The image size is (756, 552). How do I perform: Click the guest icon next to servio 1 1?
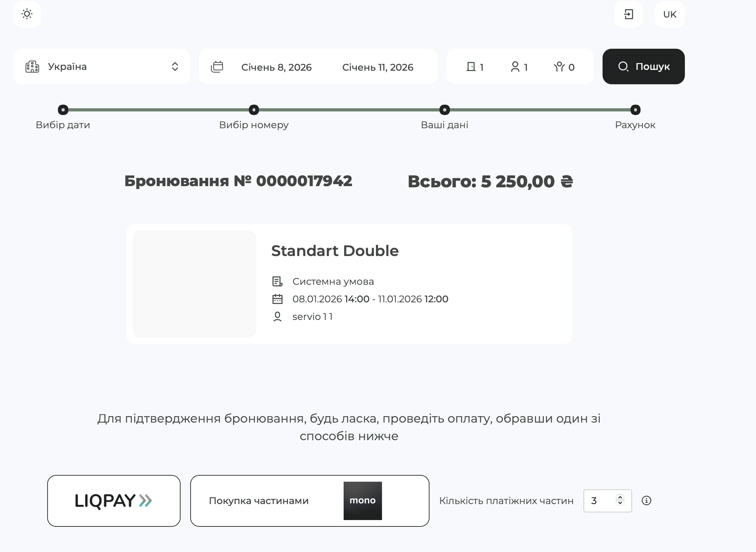click(x=277, y=317)
